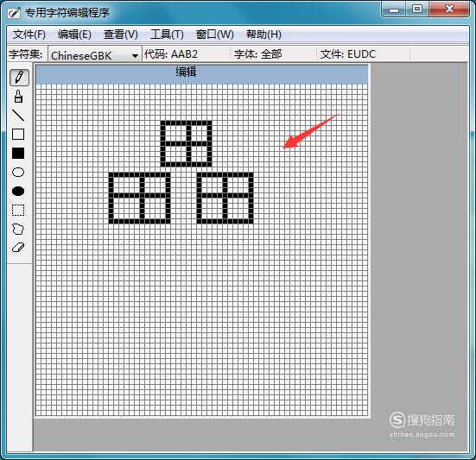Viewport: 476px width, 460px height.
Task: Select the Straight Line tool
Action: coord(18,116)
